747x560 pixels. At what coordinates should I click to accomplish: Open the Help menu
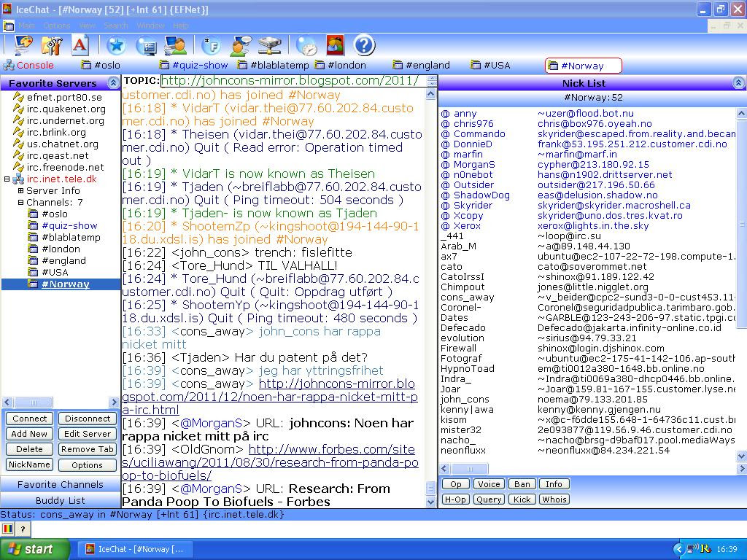coord(181,26)
